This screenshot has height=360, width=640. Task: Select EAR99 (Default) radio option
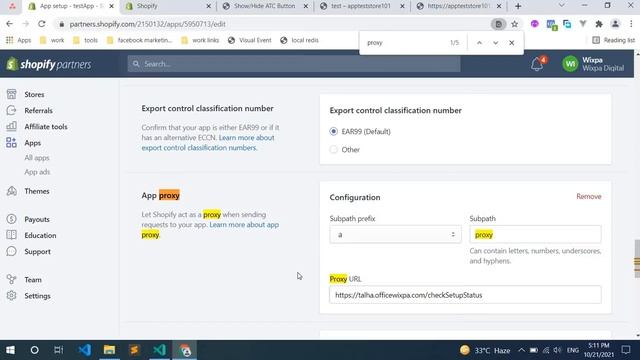pos(333,131)
